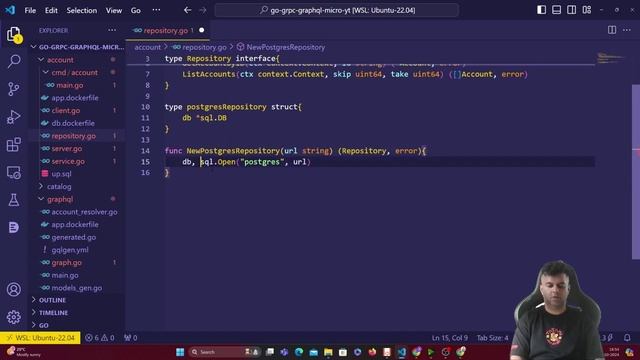Close the unsaved repository.go tab dot
The image size is (640, 360).
pos(202,30)
